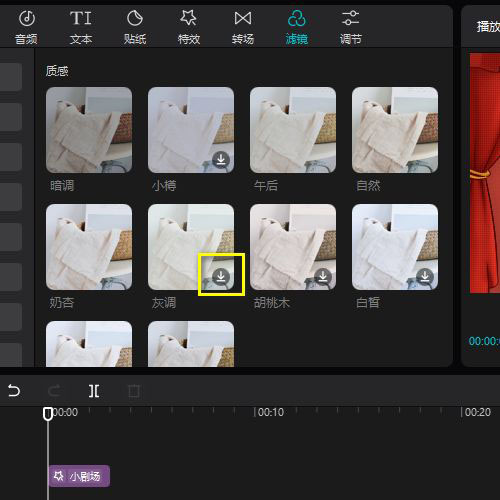Open the 调节 adjustments tab
The height and width of the screenshot is (500, 500).
coord(350,27)
